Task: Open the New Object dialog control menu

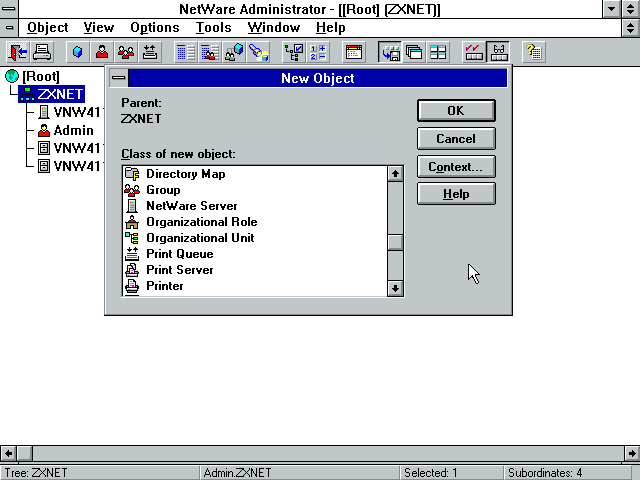Action: (118, 78)
